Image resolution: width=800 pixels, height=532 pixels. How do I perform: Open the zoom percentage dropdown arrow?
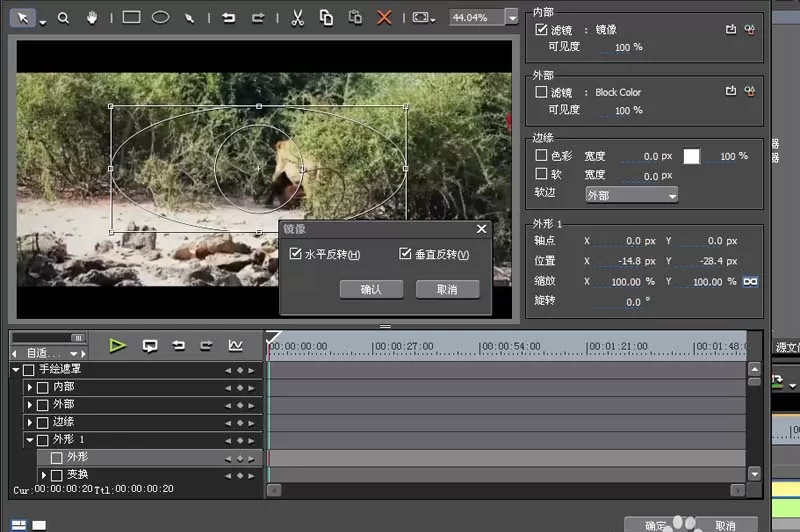coord(512,18)
